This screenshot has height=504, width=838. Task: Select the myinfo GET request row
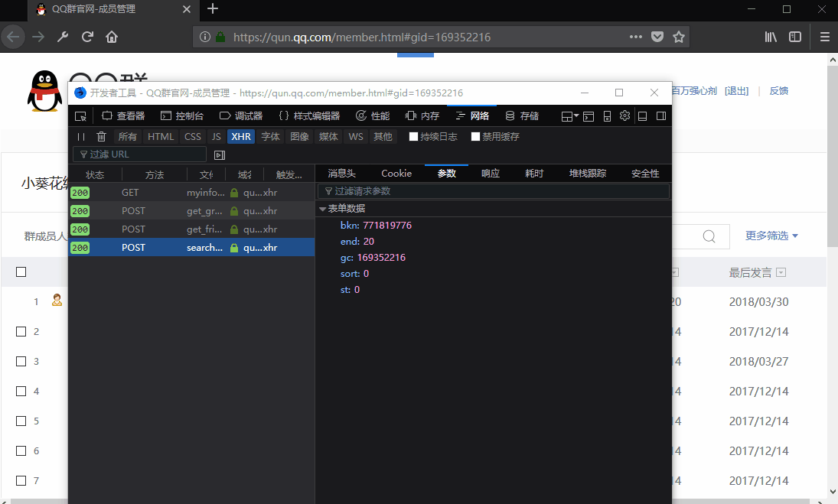191,193
